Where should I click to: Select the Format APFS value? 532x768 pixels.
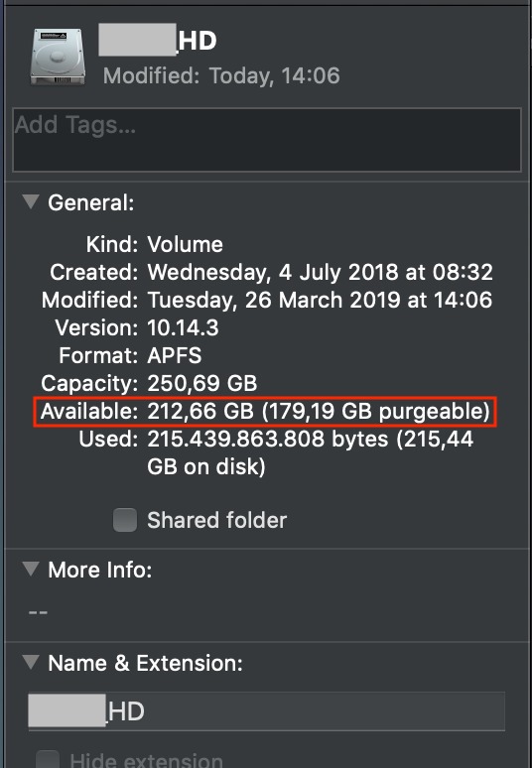(x=175, y=355)
